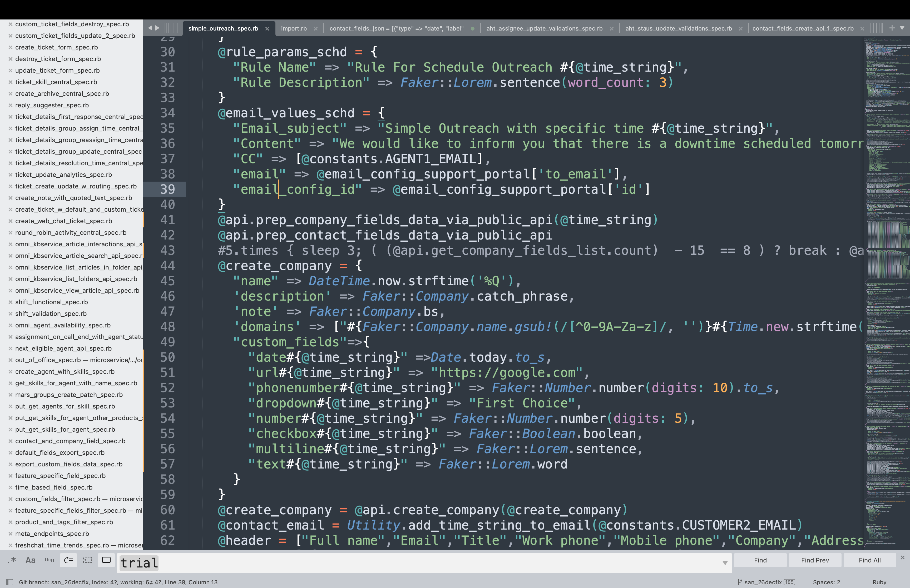Open the search history dropdown arrow

pyautogui.click(x=725, y=563)
